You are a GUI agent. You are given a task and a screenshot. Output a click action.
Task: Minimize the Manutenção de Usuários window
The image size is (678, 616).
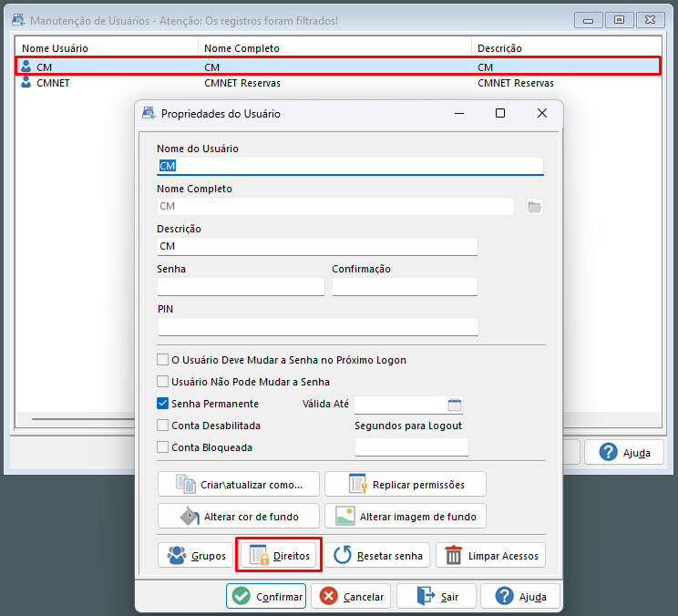coord(588,20)
